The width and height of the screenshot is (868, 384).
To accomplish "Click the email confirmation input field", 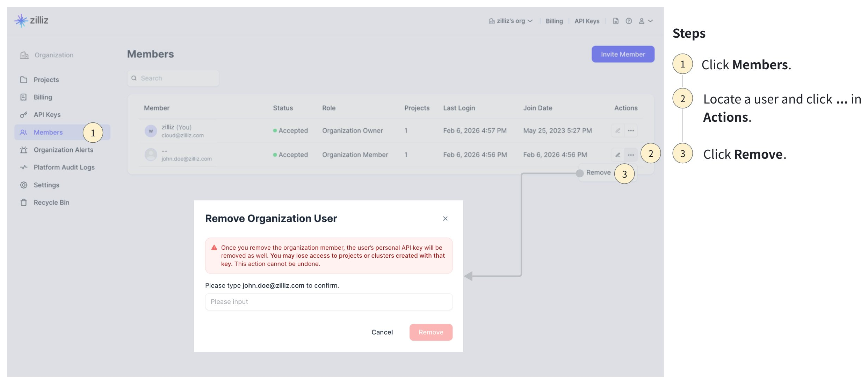I will pyautogui.click(x=328, y=302).
